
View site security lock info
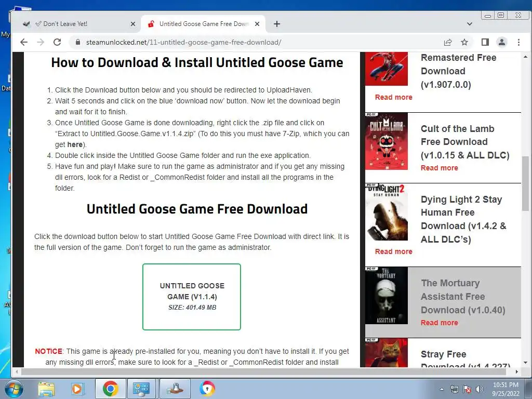click(x=78, y=42)
